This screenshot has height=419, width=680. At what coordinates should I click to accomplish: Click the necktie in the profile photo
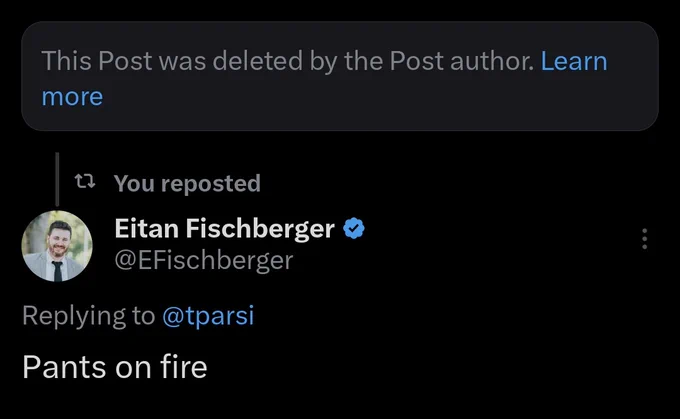pyautogui.click(x=57, y=271)
